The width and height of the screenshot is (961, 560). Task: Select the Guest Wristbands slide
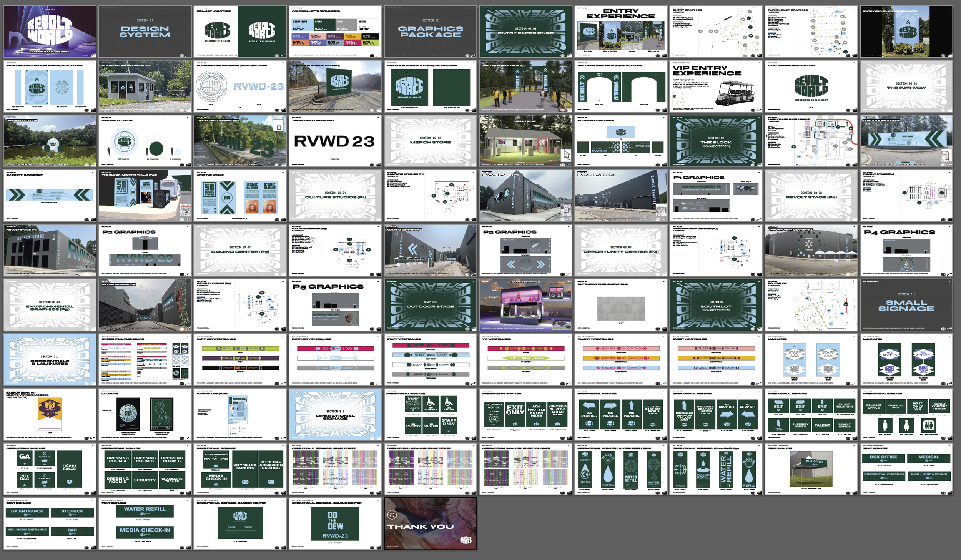[x=716, y=360]
